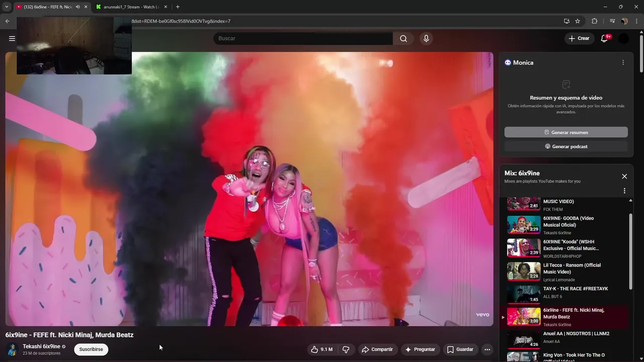Click the search magnifier button
The height and width of the screenshot is (362, 644).
pos(404,38)
